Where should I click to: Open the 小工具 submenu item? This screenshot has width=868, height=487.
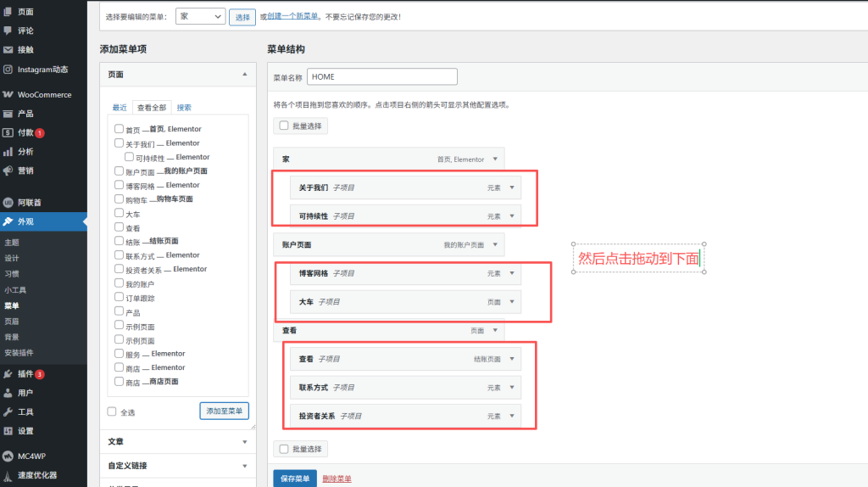pos(15,290)
